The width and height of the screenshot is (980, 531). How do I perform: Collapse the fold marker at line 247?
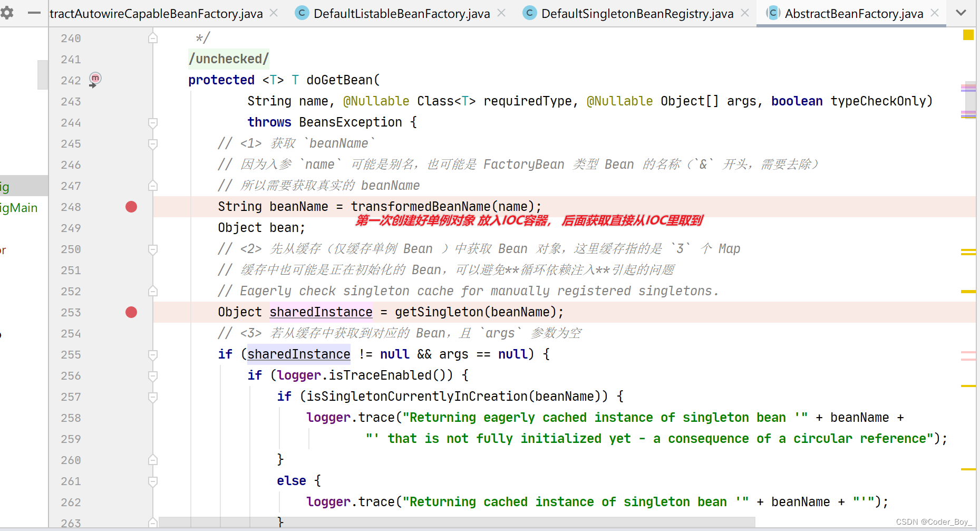click(153, 186)
